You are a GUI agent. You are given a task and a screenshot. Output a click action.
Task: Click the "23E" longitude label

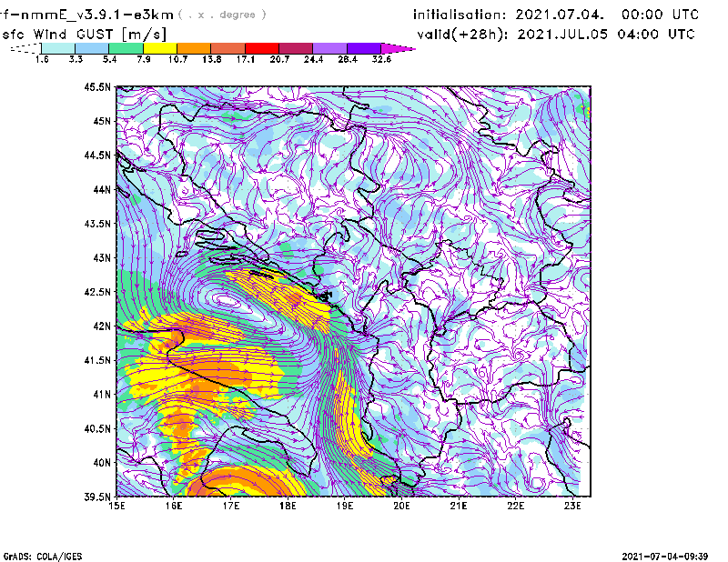click(572, 506)
